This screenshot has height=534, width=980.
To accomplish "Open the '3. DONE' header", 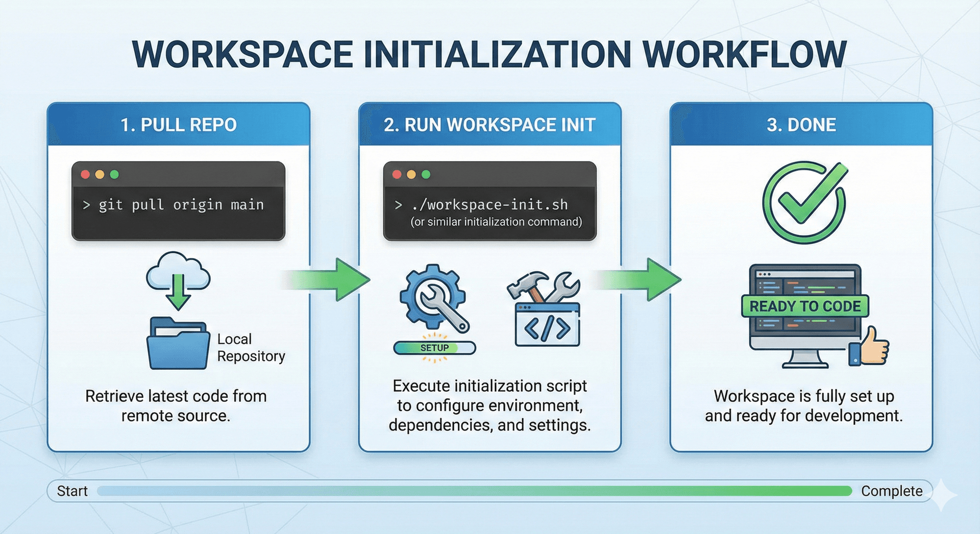I will click(x=801, y=125).
